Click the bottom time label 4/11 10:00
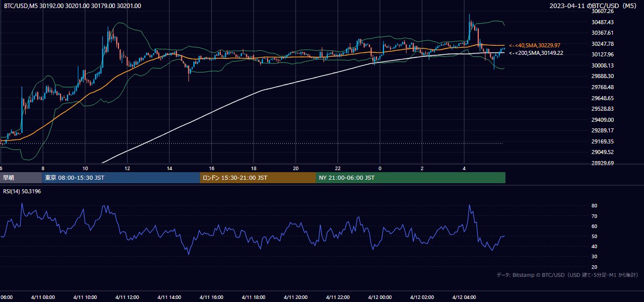 pos(85,297)
